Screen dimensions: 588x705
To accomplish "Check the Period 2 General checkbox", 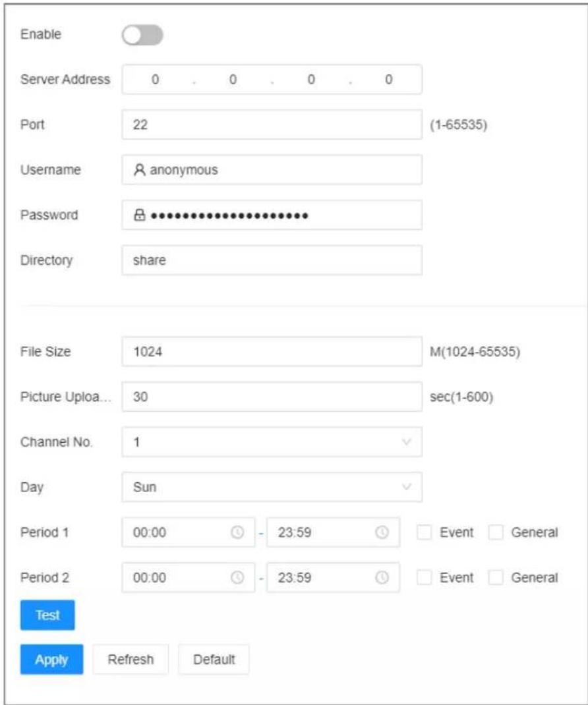I will pyautogui.click(x=496, y=577).
